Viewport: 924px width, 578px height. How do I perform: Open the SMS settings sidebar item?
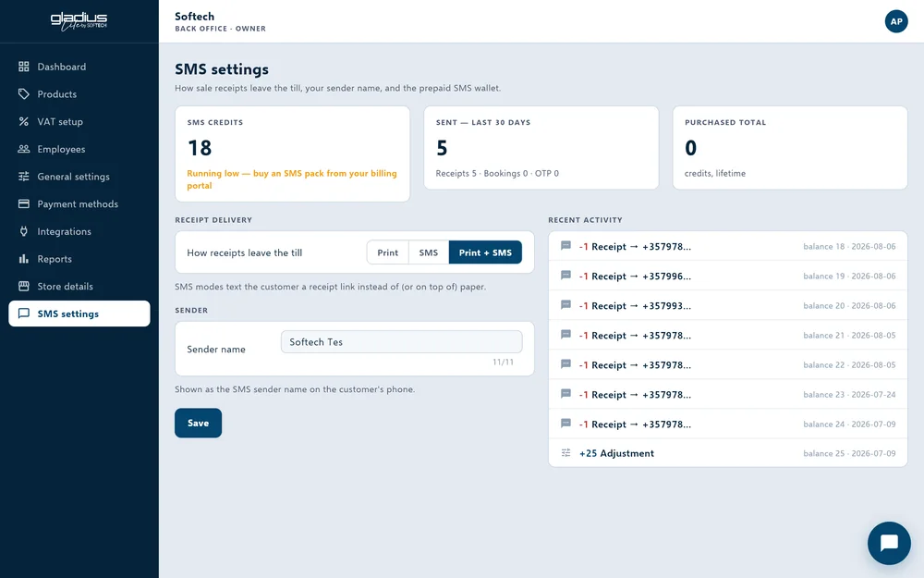(x=79, y=314)
